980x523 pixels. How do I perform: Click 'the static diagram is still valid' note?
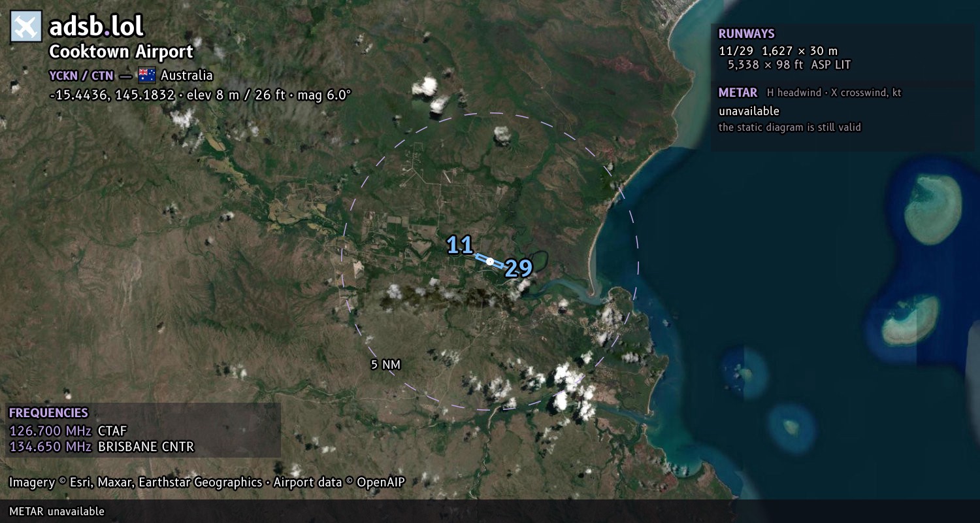[790, 127]
